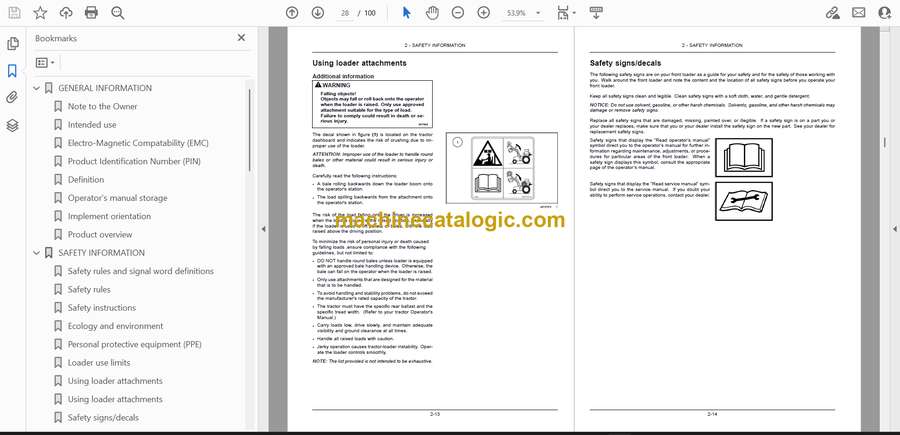Click the Using loader attachments page heading

point(359,63)
